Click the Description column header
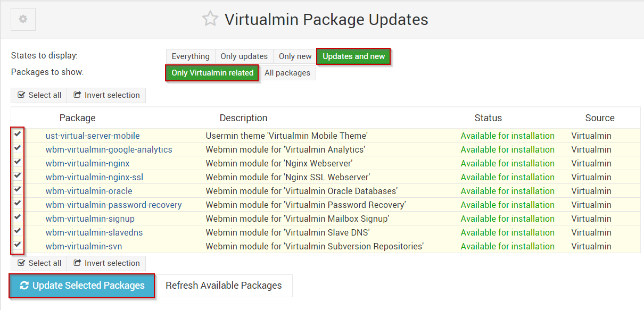 [244, 118]
